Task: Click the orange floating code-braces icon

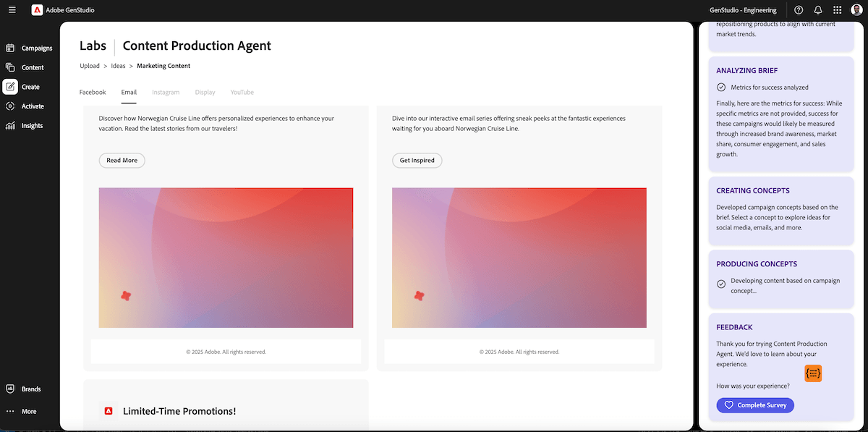Action: point(813,373)
